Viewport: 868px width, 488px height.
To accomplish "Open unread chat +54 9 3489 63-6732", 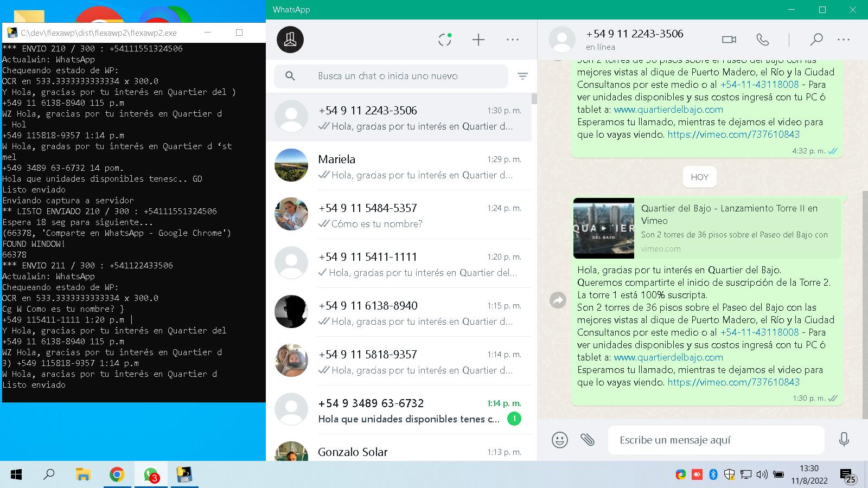I will (399, 410).
